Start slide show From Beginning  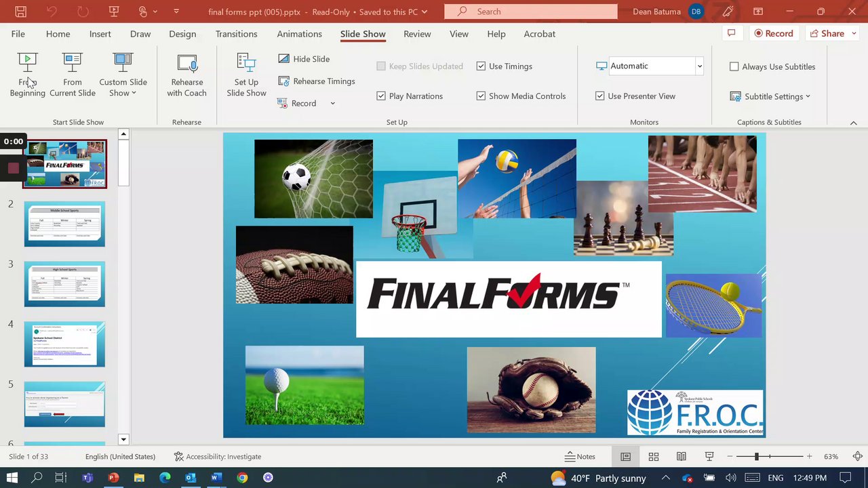pos(27,75)
